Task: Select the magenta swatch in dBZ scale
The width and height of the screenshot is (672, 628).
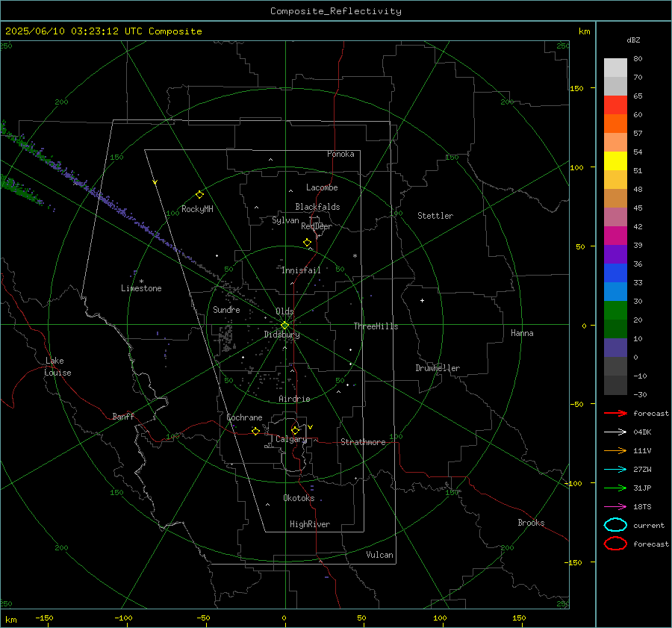Action: coord(615,236)
